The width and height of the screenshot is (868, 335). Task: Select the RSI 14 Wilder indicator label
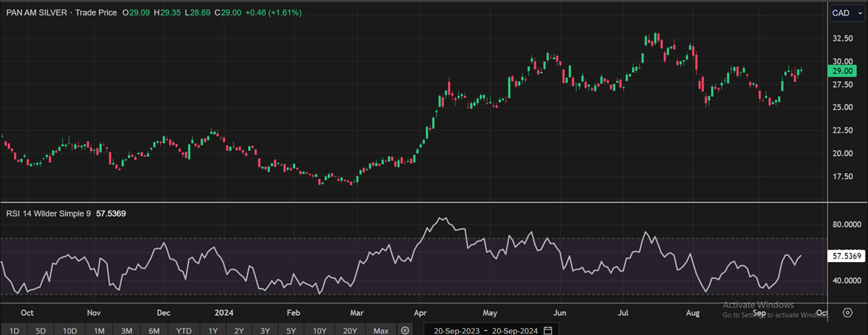(48, 214)
